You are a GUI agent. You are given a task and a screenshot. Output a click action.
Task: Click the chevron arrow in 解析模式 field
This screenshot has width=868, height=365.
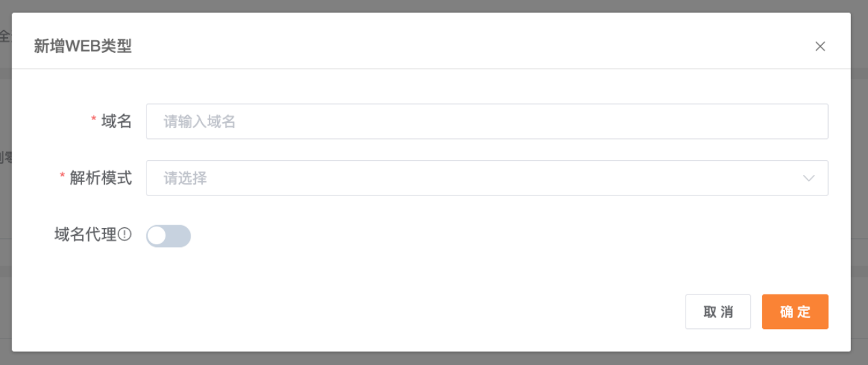pos(808,178)
